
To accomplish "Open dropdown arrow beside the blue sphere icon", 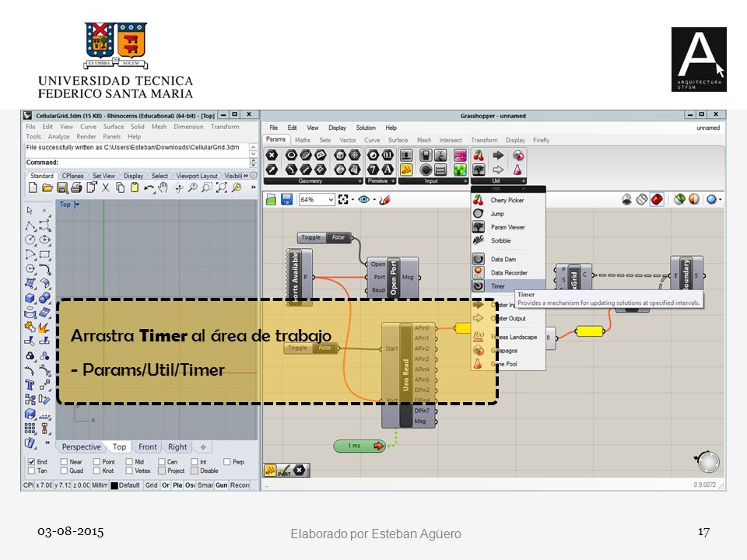I will click(x=720, y=200).
